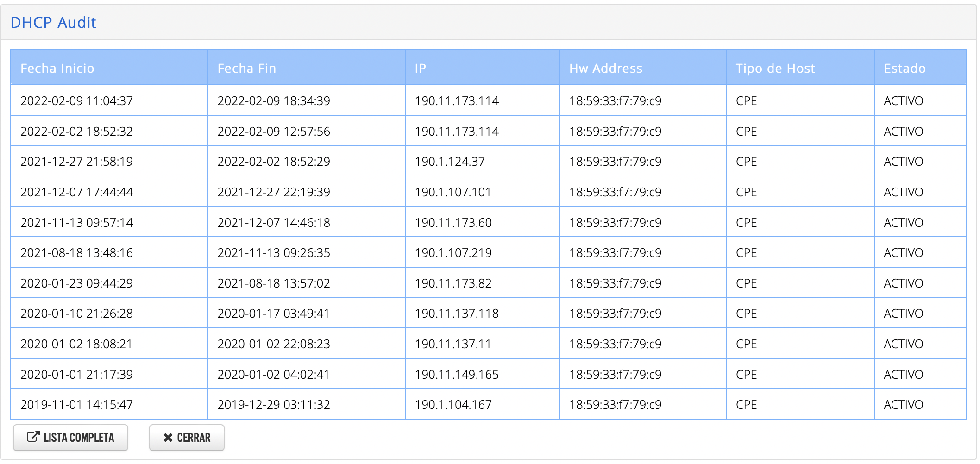
Task: Select IP cell 190.1.107.101
Action: (452, 192)
